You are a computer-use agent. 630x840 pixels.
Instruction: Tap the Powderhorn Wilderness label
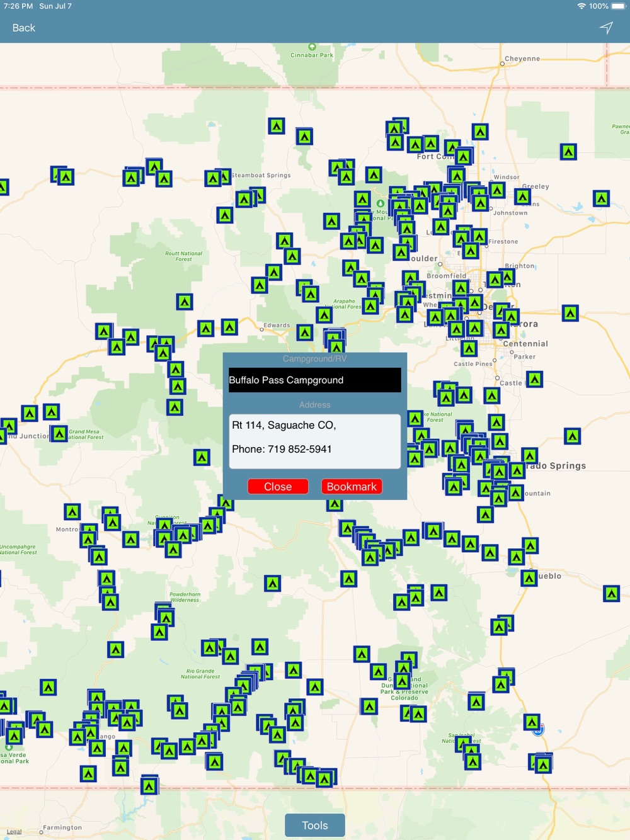pos(185,597)
